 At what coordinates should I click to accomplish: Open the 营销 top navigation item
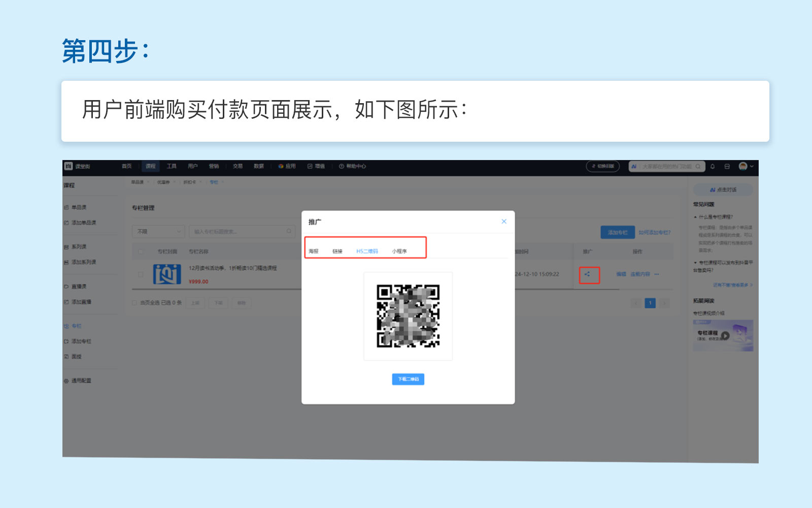(x=214, y=166)
